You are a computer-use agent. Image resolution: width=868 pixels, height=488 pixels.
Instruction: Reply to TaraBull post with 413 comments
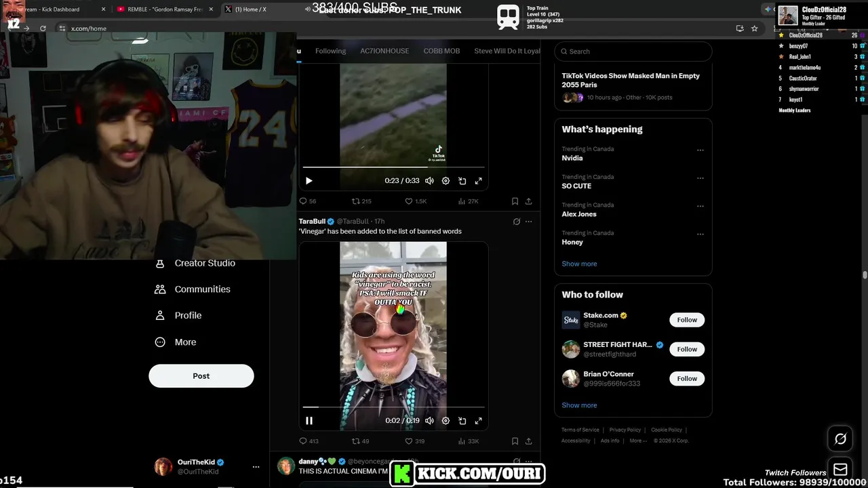click(x=309, y=441)
